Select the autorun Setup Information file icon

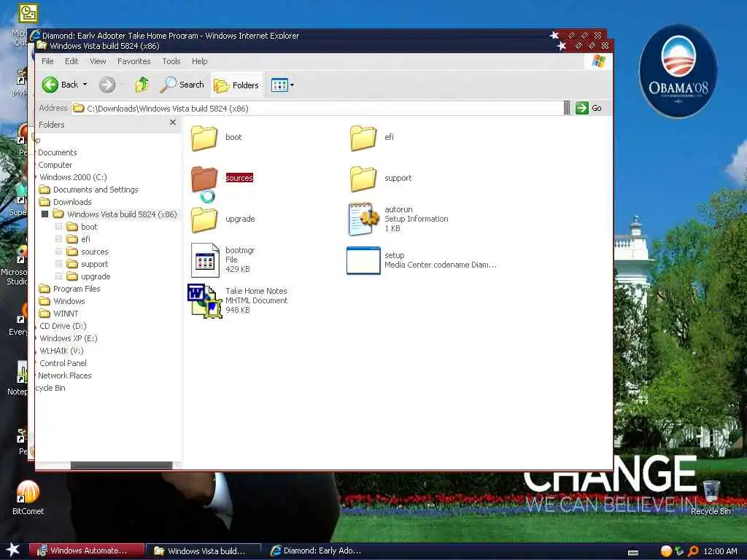(x=363, y=219)
